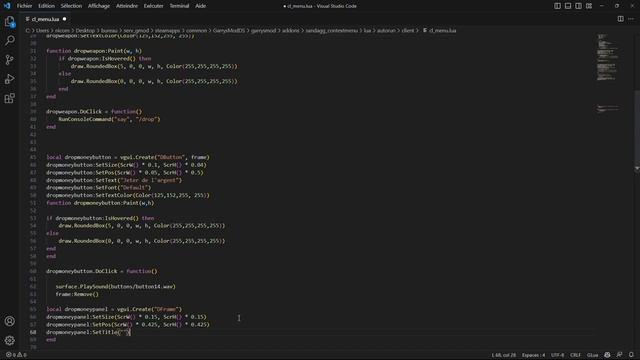The height and width of the screenshot is (360, 640).
Task: Open the Fichier menu
Action: (x=24, y=6)
